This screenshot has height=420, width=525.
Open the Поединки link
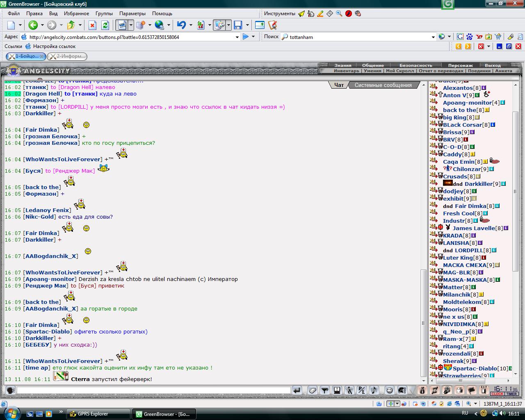click(479, 71)
